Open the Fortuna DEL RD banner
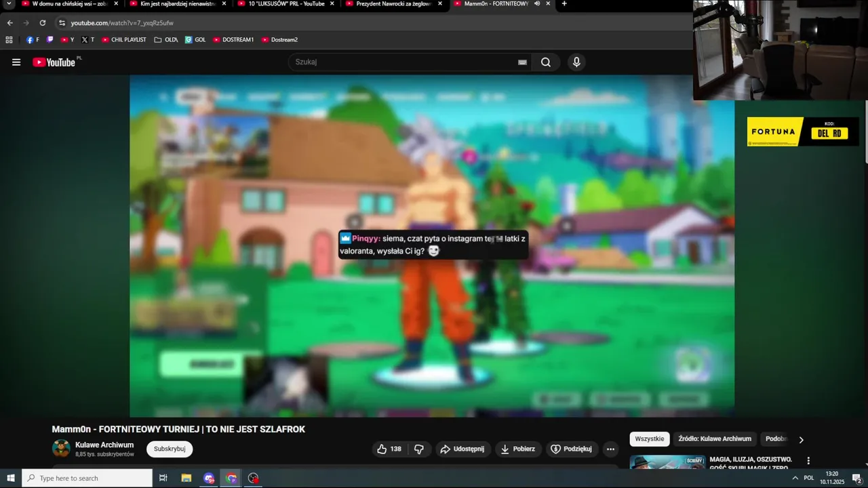The width and height of the screenshot is (868, 488). point(803,131)
